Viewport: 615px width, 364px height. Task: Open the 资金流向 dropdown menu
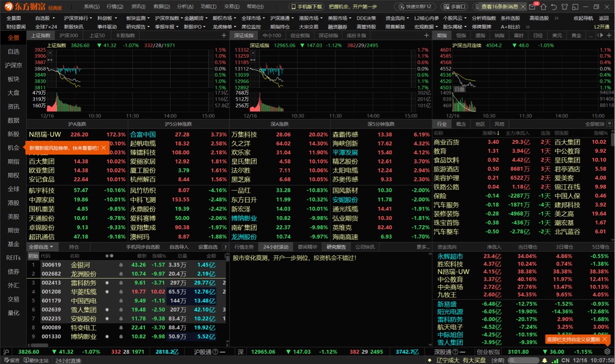tap(397, 18)
